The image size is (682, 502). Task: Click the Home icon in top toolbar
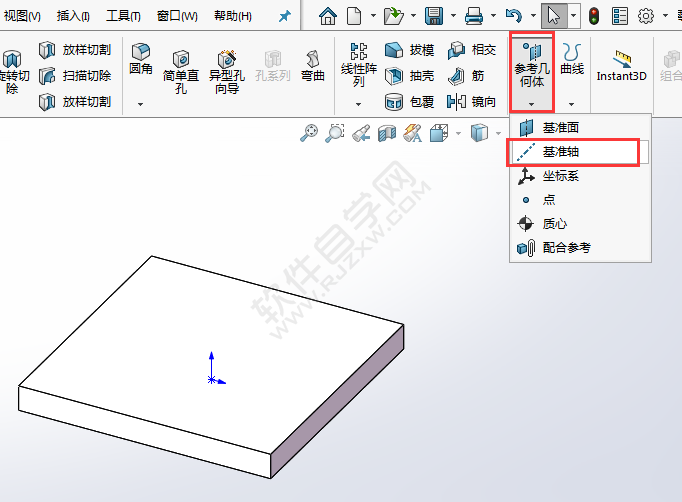click(x=328, y=16)
